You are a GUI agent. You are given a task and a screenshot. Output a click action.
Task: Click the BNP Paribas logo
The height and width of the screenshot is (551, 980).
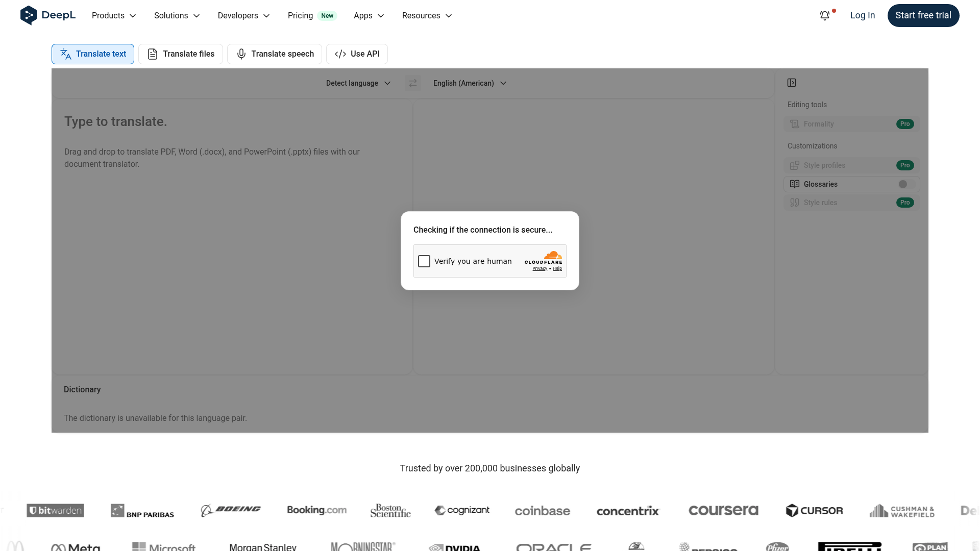coord(142,511)
